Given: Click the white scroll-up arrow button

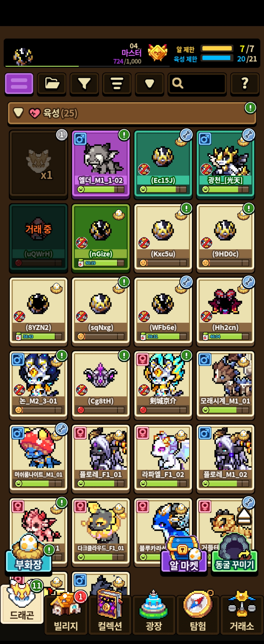Looking at the screenshot, I should 244,516.
